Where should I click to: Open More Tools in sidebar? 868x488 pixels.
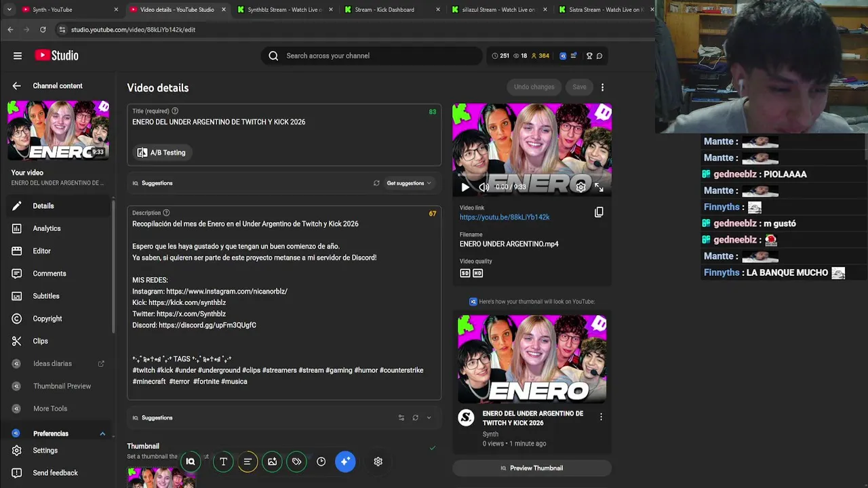58,409
